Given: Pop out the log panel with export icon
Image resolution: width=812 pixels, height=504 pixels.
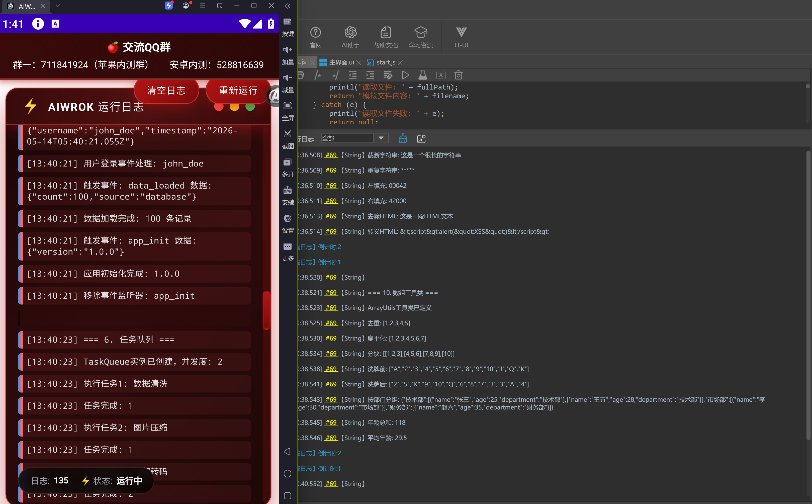Looking at the screenshot, I should (x=421, y=139).
